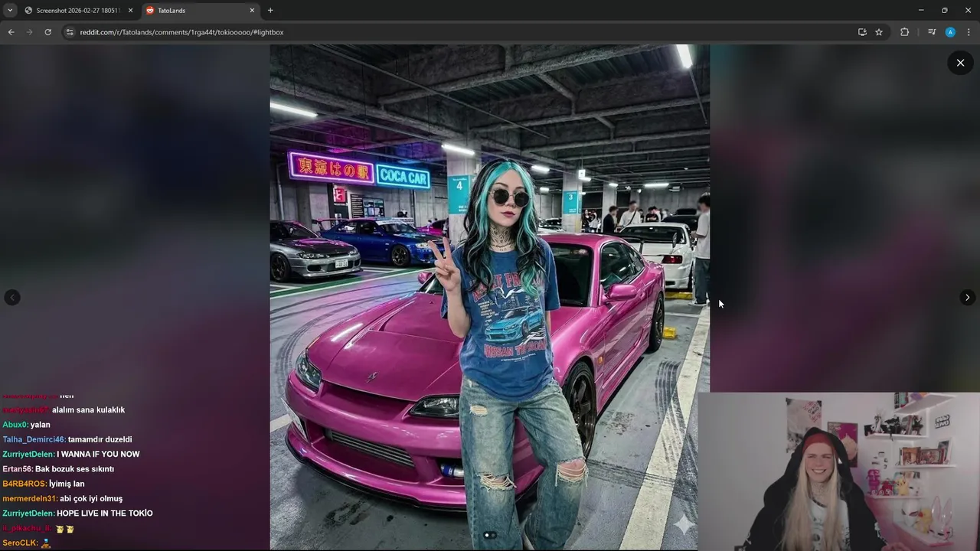Screen dimensions: 980x551
Task: Close the Reddit lightbox image viewer
Action: (960, 63)
